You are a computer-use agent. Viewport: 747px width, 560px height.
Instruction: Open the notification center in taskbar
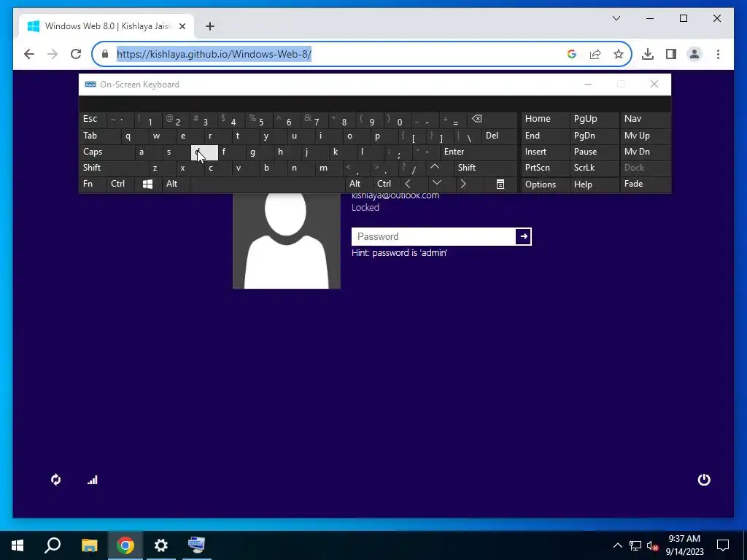[723, 545]
